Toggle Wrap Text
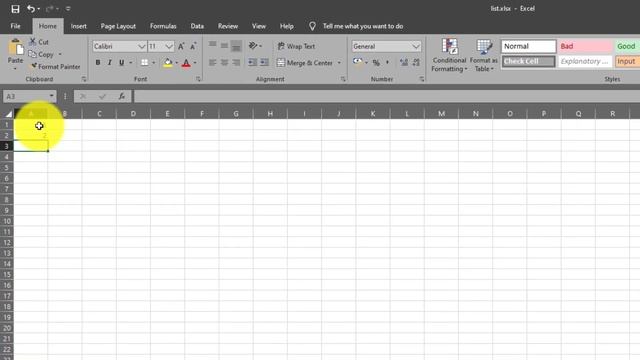Image resolution: width=640 pixels, height=360 pixels. coord(296,47)
